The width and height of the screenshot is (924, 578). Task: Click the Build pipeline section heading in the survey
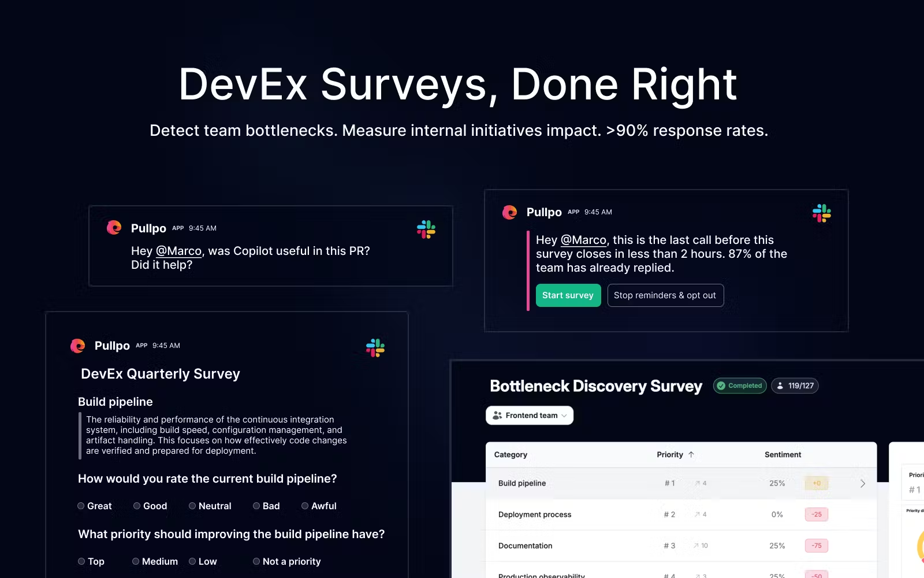[x=115, y=402]
